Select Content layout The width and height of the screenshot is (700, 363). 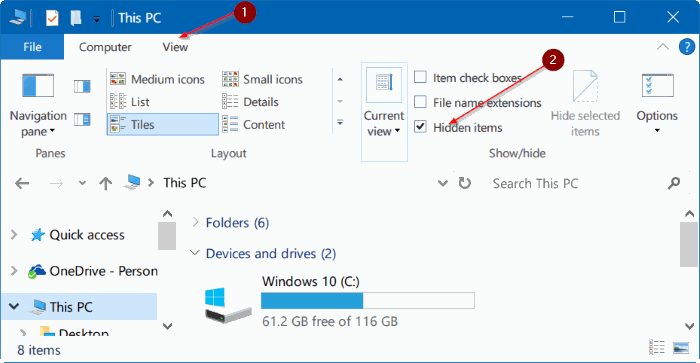tap(254, 124)
